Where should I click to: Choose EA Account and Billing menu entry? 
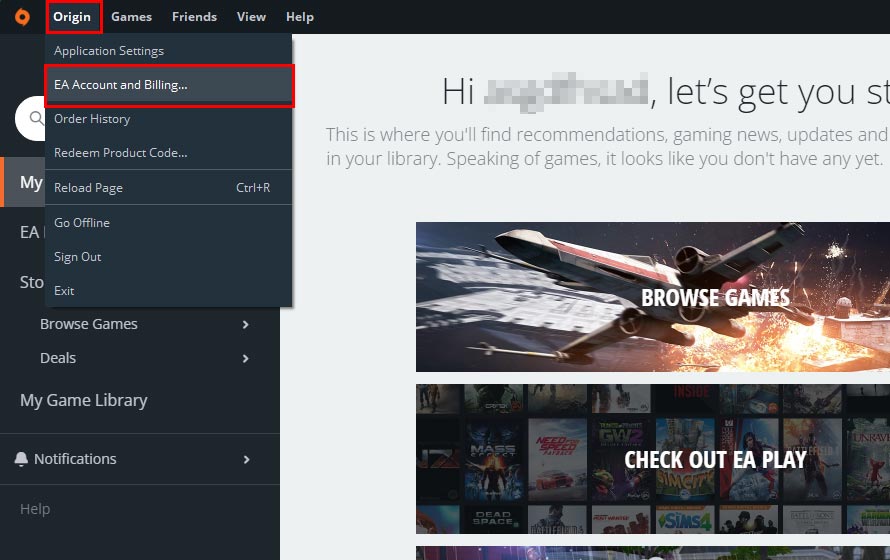[x=168, y=85]
